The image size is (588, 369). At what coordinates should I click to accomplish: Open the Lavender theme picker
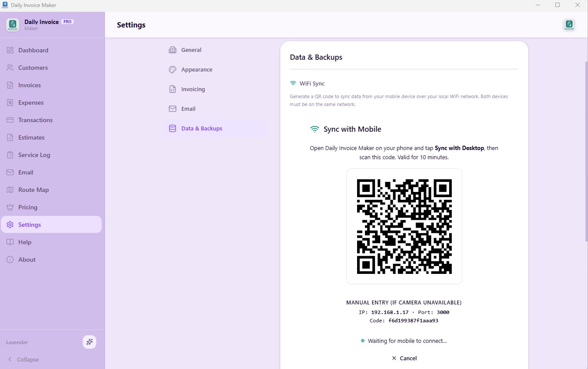click(x=89, y=342)
